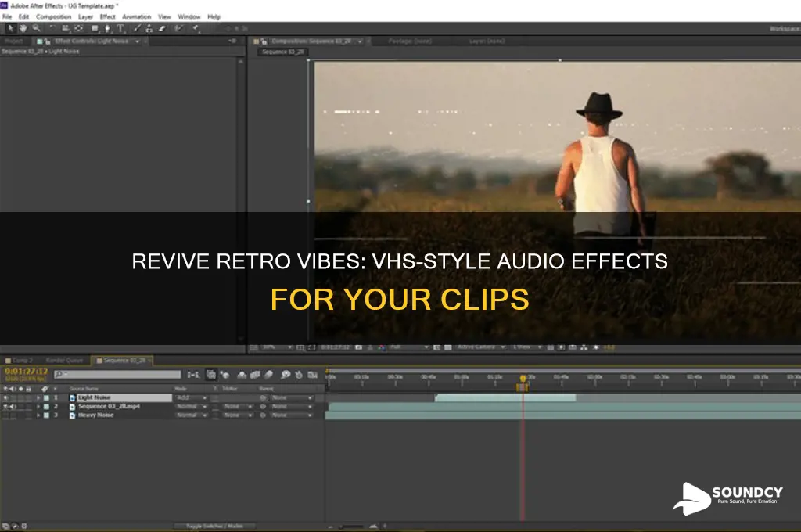Click the Brainstorm icon in timeline
Screen dimensions: 801x532
click(x=286, y=375)
